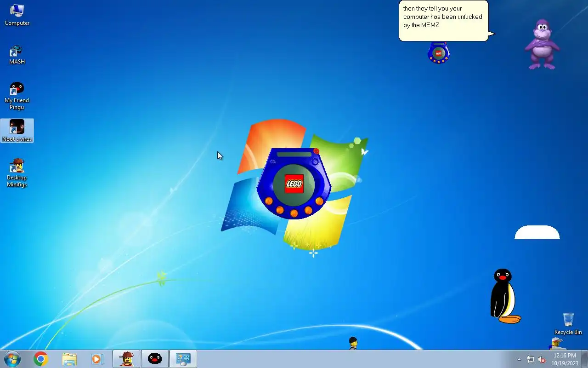Click BonziBuddy's speech bubble text
The image size is (588, 368).
click(x=443, y=17)
